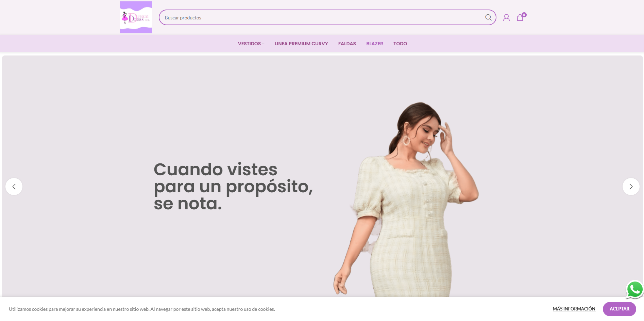Open the VESTIDOS menu
The image size is (644, 321).
pos(249,44)
